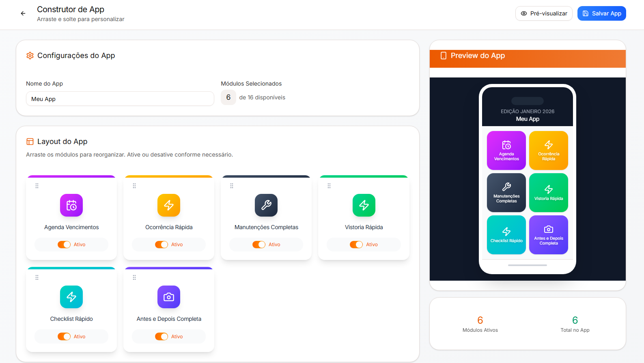644x363 pixels.
Task: Tap Vistoria Rápida tile in phone preview
Action: point(549,193)
